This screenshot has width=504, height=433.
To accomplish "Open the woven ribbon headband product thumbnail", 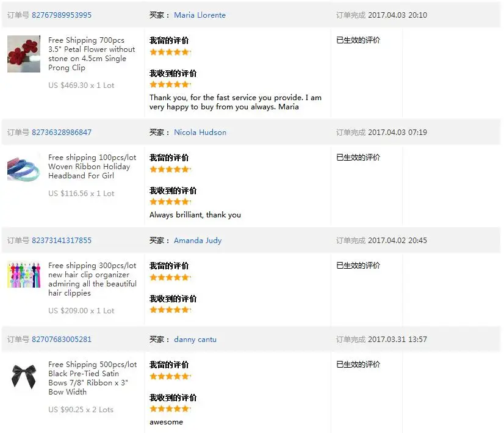I will point(24,168).
